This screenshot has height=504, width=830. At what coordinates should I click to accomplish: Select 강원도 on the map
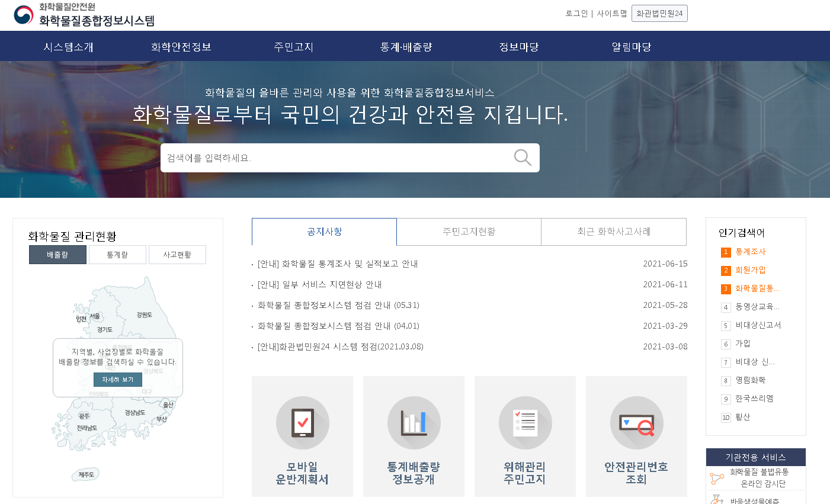coord(144,315)
